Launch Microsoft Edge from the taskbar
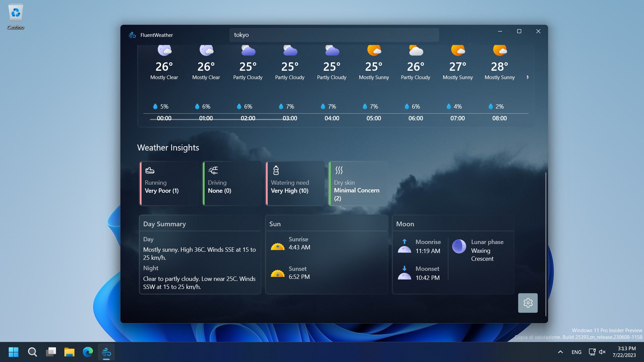 tap(88, 352)
